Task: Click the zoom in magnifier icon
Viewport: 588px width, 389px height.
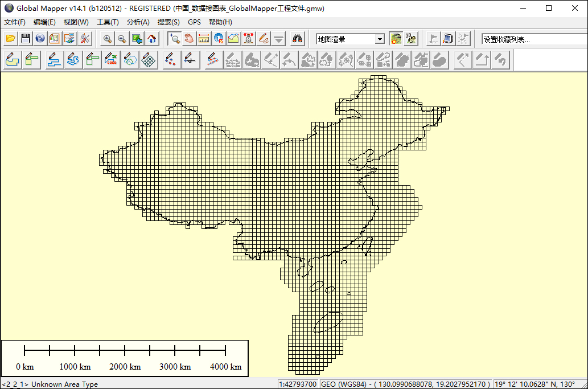Action: [107, 39]
